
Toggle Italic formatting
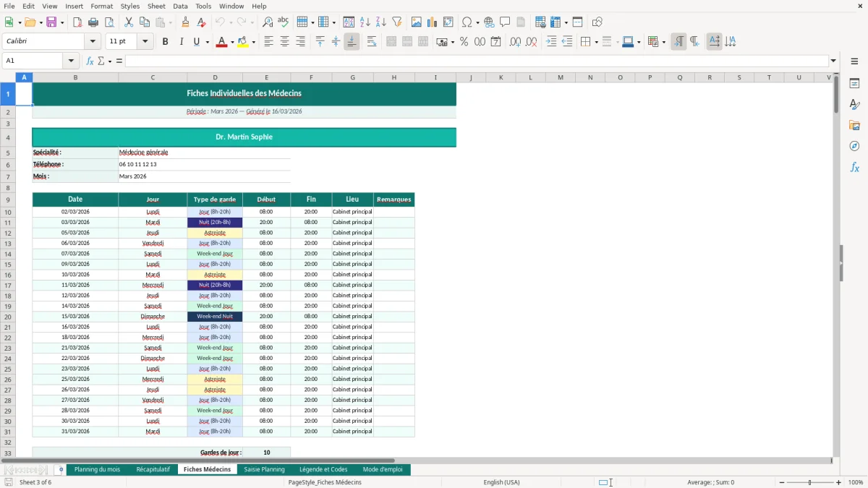pos(182,42)
